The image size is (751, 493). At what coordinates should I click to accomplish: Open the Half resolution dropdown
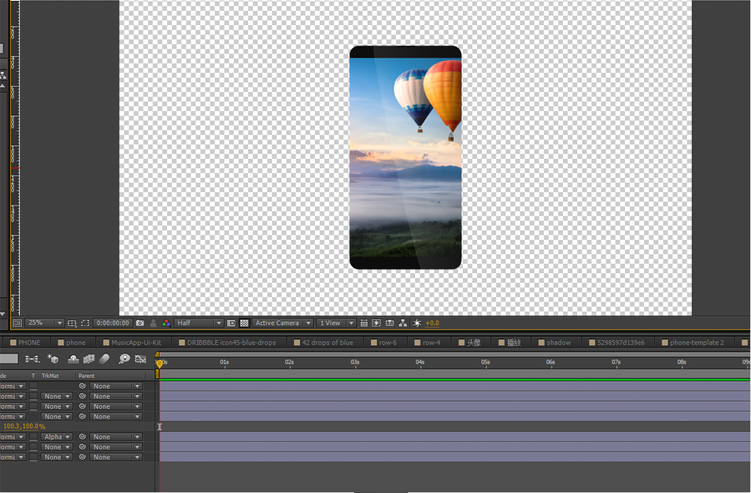198,323
